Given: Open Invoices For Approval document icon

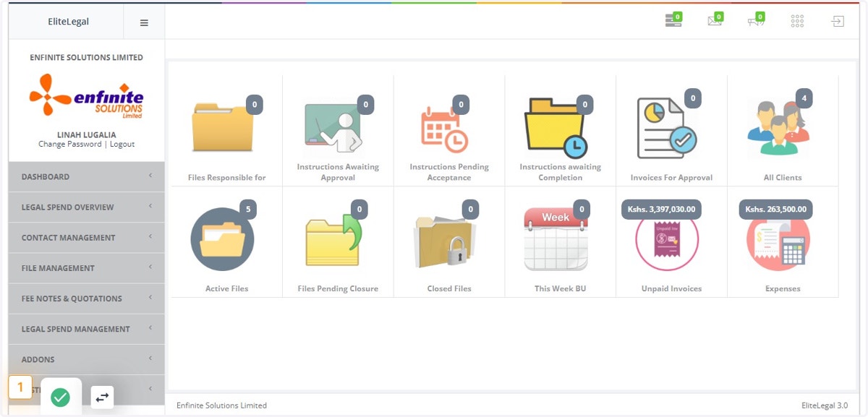Looking at the screenshot, I should 667,128.
